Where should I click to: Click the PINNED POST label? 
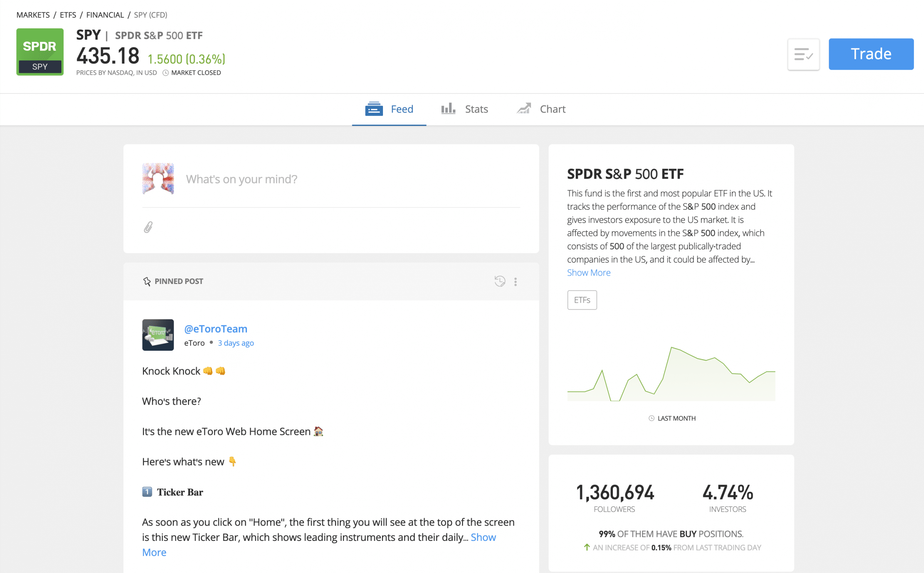(179, 281)
